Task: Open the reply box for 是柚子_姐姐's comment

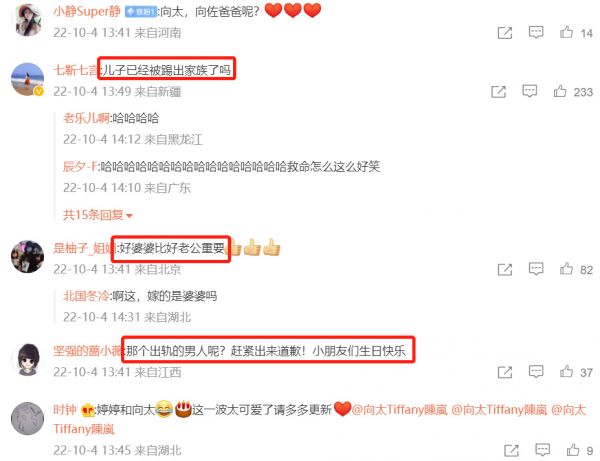Action: [536, 269]
